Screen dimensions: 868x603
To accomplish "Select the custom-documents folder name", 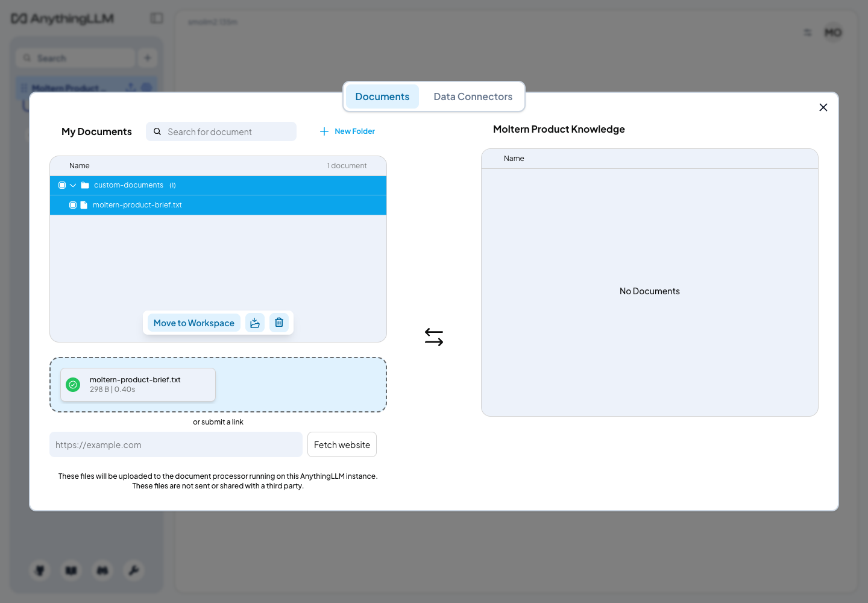I will coord(128,185).
